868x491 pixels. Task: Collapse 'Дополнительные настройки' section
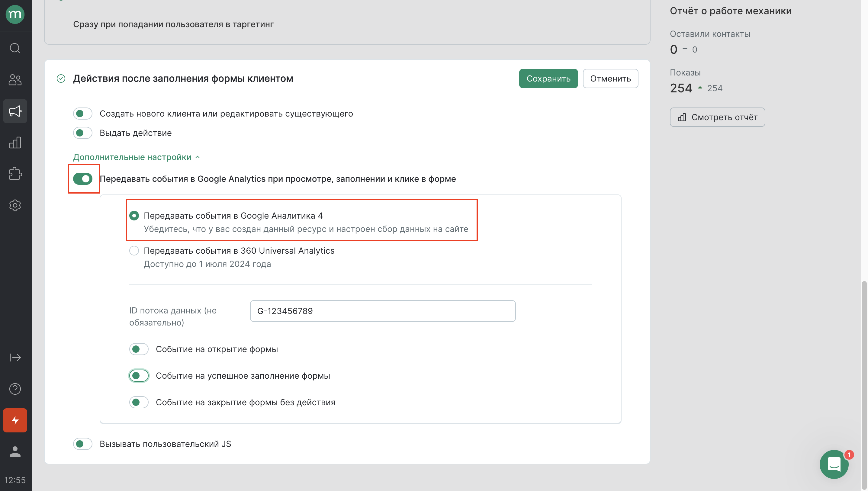click(137, 157)
